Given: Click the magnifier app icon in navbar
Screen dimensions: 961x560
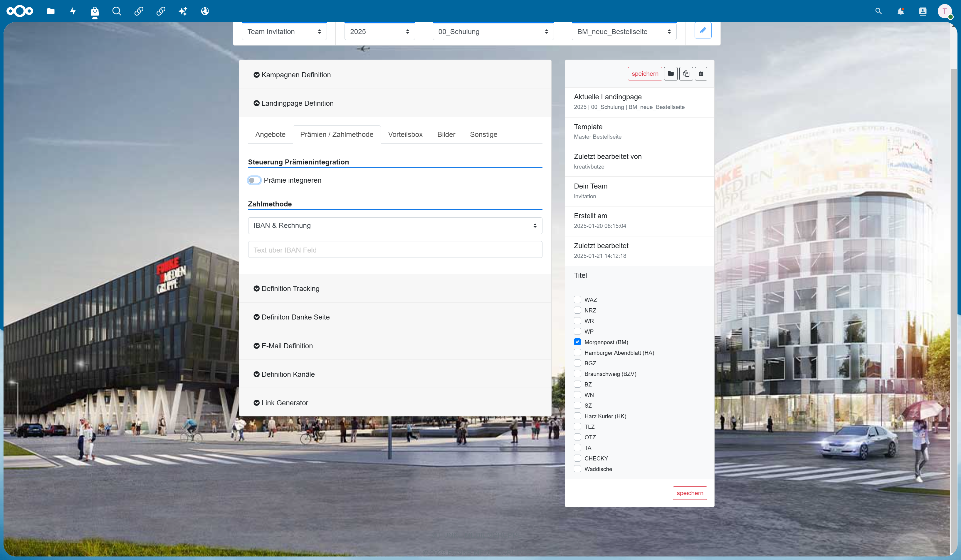Looking at the screenshot, I should click(x=117, y=11).
